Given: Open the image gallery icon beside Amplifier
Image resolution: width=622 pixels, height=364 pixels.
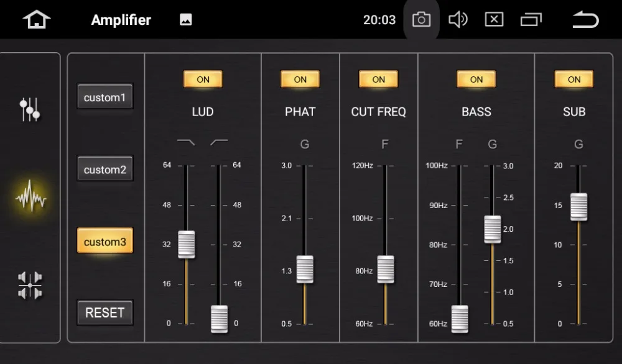Looking at the screenshot, I should click(x=185, y=19).
